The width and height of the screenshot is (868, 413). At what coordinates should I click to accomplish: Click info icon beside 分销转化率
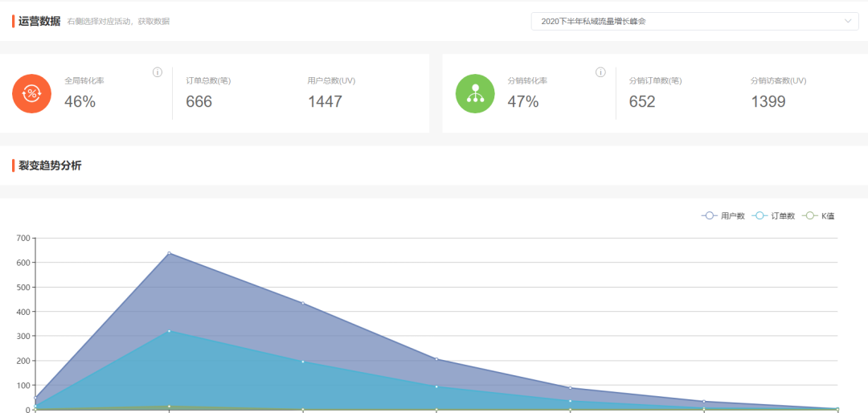pos(600,72)
